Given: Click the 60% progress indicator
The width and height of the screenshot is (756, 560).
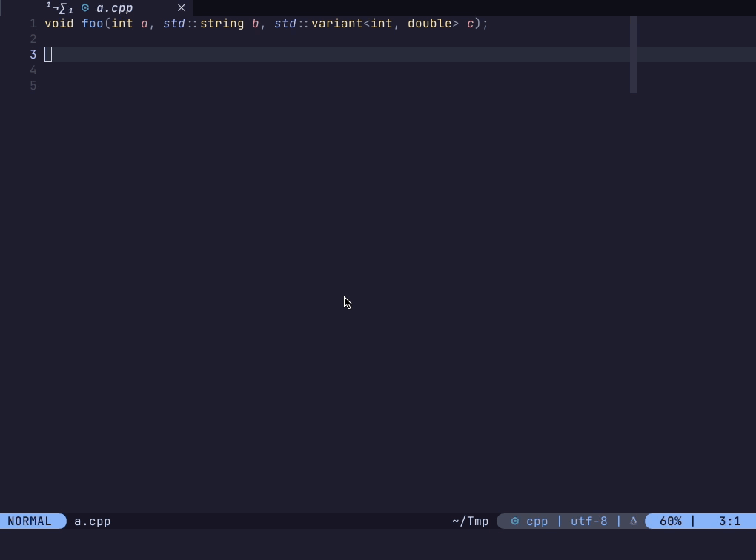Looking at the screenshot, I should pyautogui.click(x=671, y=521).
